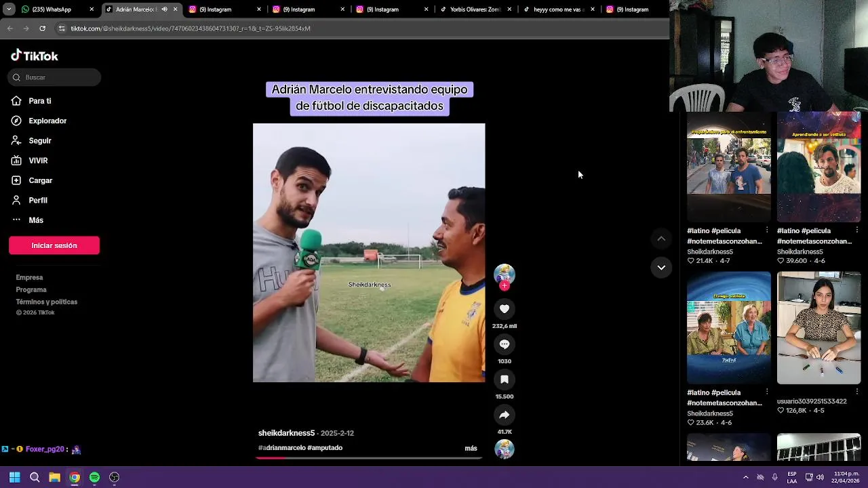Viewport: 868px width, 488px height.
Task: Click the TikTok logo
Action: [34, 56]
